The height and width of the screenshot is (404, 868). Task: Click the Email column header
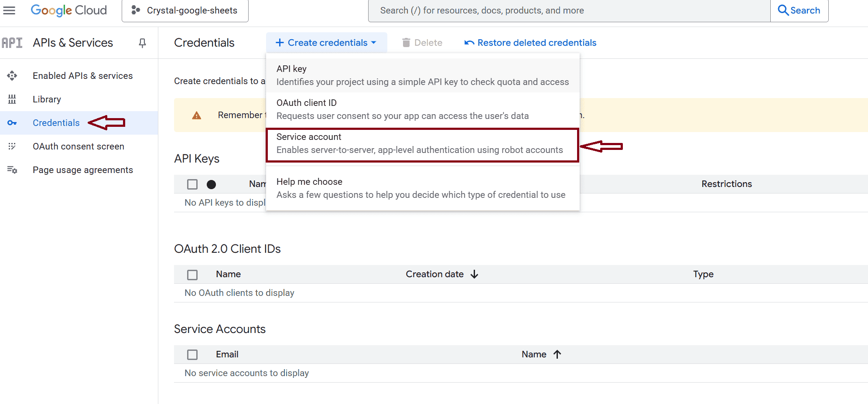pos(227,354)
